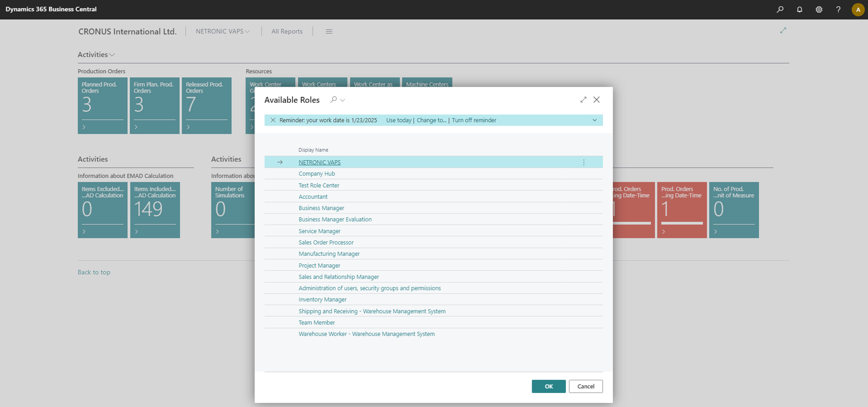Expand Available Roles dialog to full page

coord(583,99)
